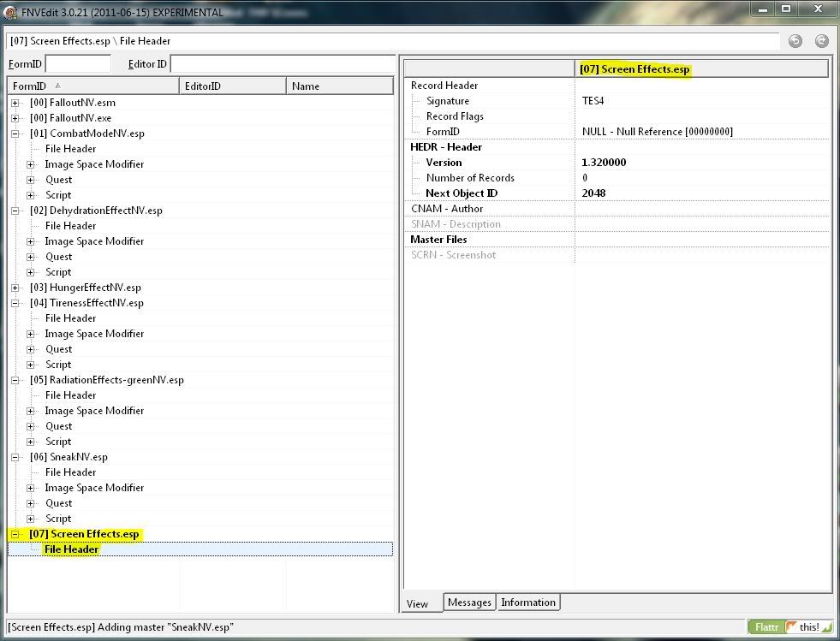Collapse the [02] DehydrationEffectNV.esp node
Viewport: 840px width, 641px height.
[15, 211]
